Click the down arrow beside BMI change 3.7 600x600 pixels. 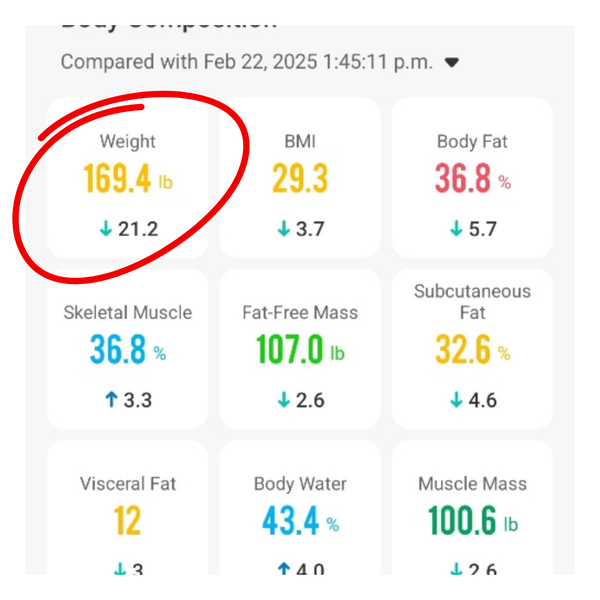coord(284,229)
